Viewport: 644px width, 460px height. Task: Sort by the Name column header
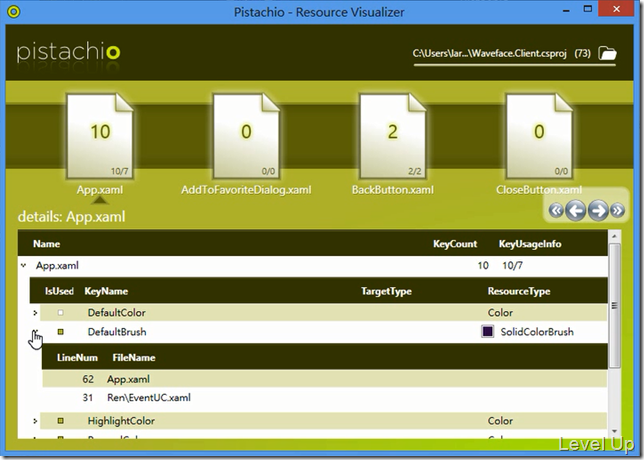tap(46, 244)
